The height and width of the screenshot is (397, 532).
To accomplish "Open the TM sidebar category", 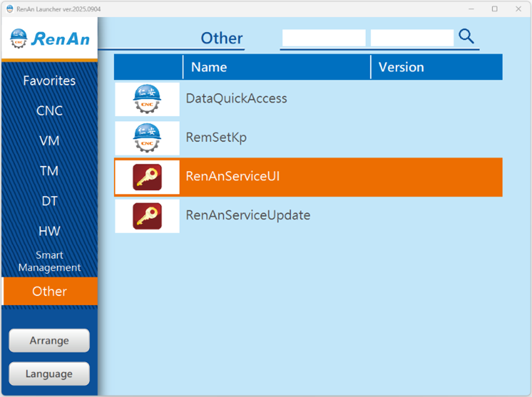I will (x=50, y=171).
